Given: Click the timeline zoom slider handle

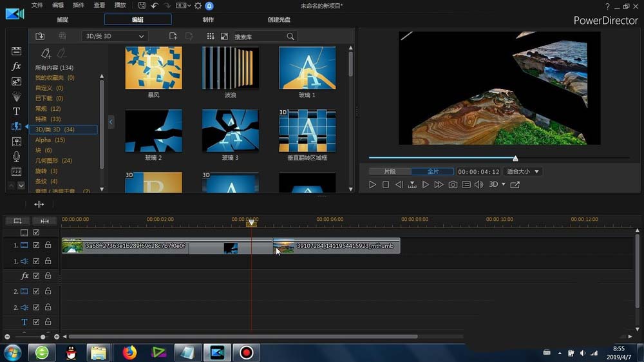Looking at the screenshot, I should click(43, 337).
